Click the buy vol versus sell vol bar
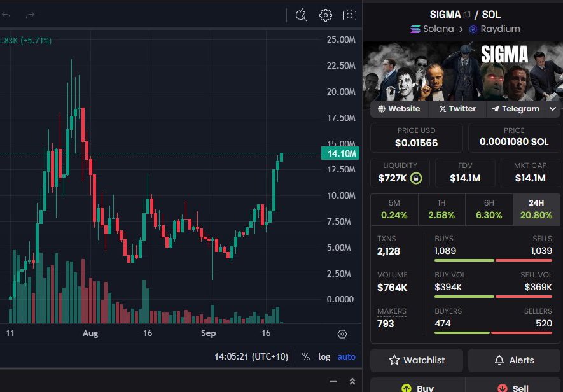 (494, 297)
